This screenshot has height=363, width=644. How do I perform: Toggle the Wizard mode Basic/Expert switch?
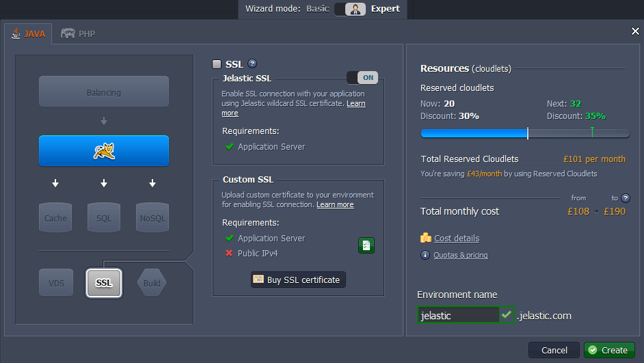(350, 9)
